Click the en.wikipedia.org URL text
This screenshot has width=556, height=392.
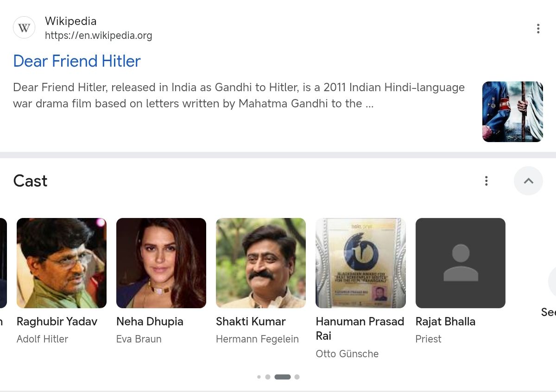coord(98,36)
